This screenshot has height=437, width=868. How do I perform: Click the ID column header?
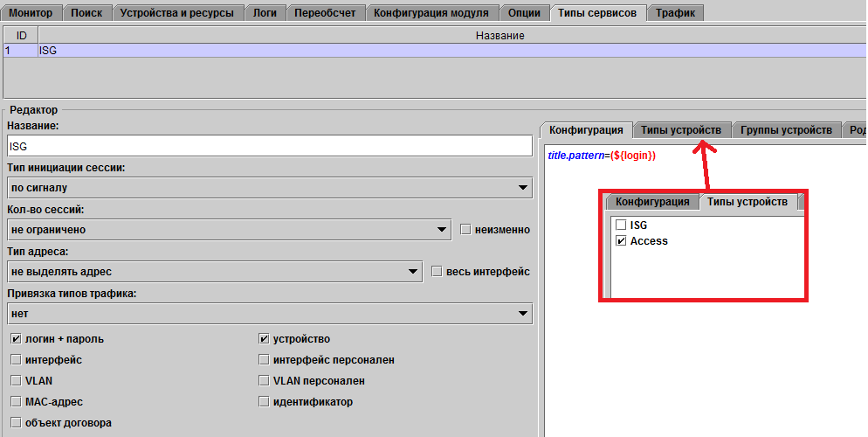point(21,36)
